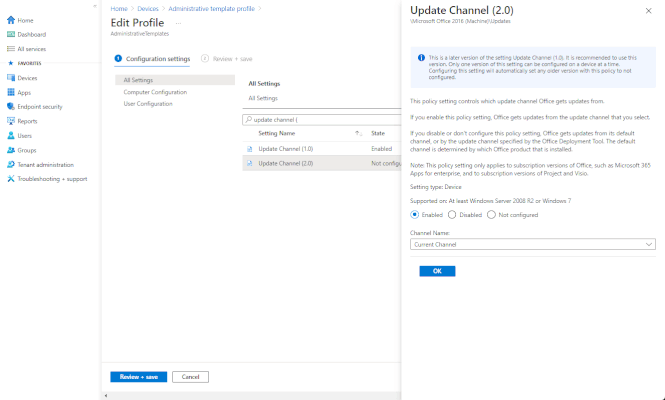Select Computer Configuration in the tree

coord(155,92)
